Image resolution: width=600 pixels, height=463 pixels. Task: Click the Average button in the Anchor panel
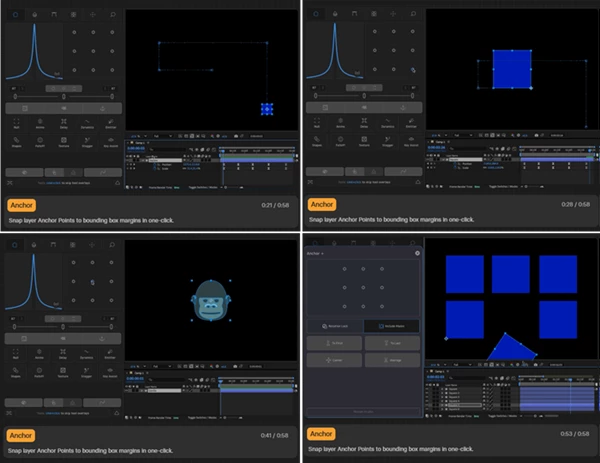pos(392,360)
